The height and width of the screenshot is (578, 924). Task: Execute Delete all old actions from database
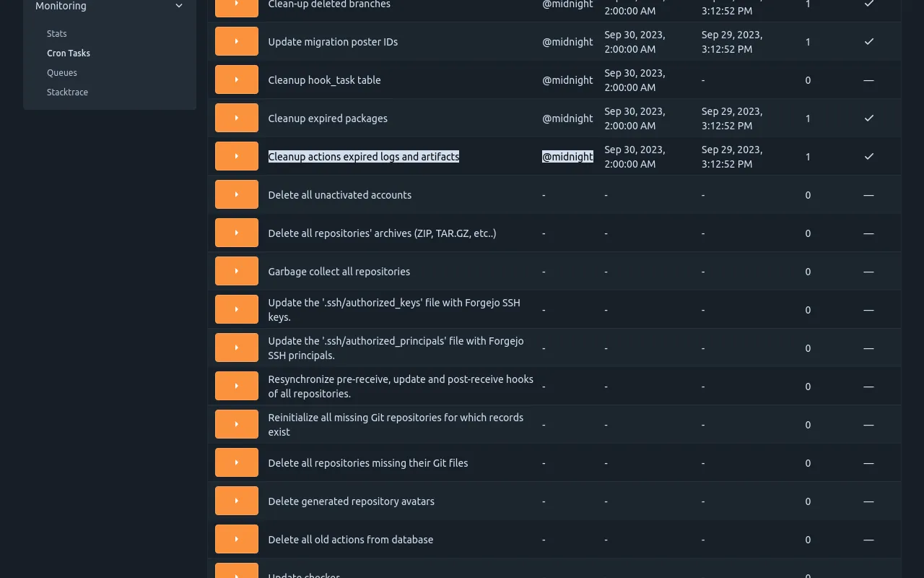point(236,538)
